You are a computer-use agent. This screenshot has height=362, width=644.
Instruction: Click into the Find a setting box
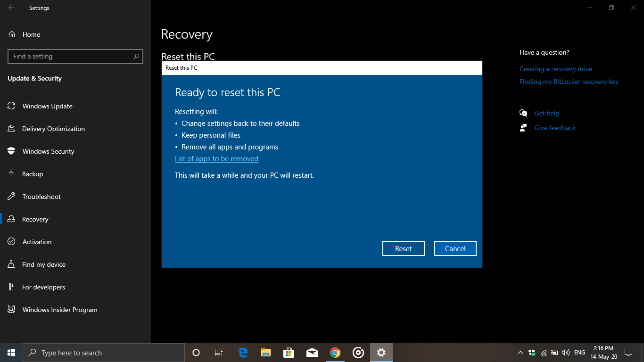(75, 56)
